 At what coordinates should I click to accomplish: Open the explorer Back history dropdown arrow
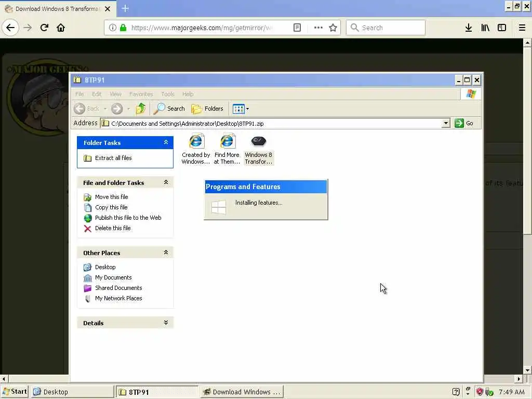click(x=105, y=109)
